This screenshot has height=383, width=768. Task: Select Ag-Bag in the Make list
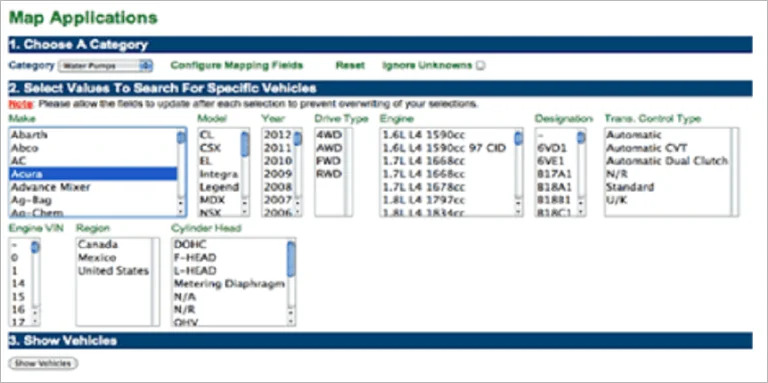click(x=93, y=200)
